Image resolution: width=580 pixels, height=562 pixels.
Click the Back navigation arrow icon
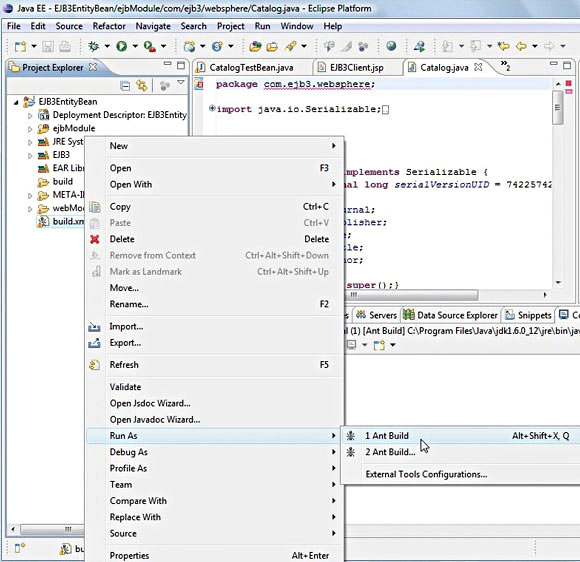[521, 46]
